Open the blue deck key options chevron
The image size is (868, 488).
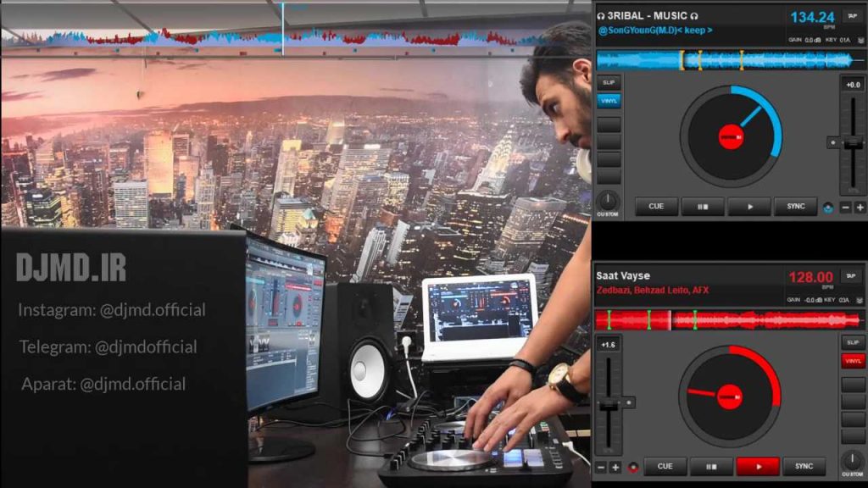(x=861, y=41)
